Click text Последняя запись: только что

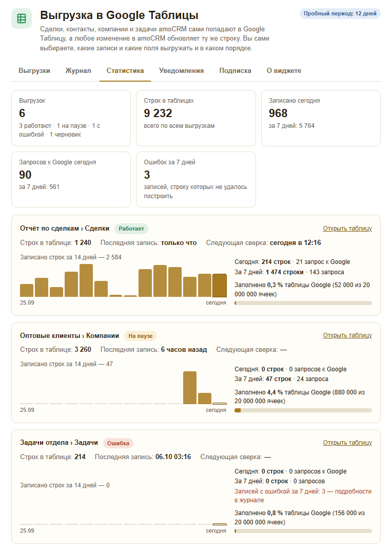click(x=149, y=243)
